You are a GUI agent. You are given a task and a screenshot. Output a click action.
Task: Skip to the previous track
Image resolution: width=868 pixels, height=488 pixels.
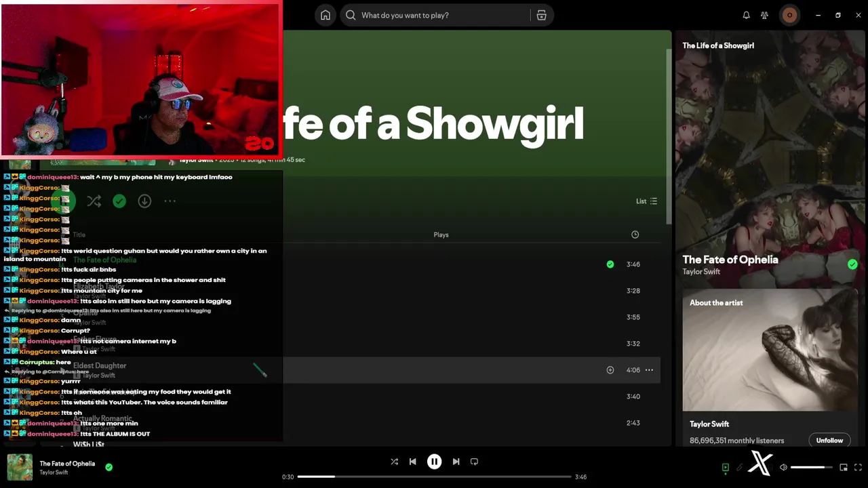[x=412, y=462]
